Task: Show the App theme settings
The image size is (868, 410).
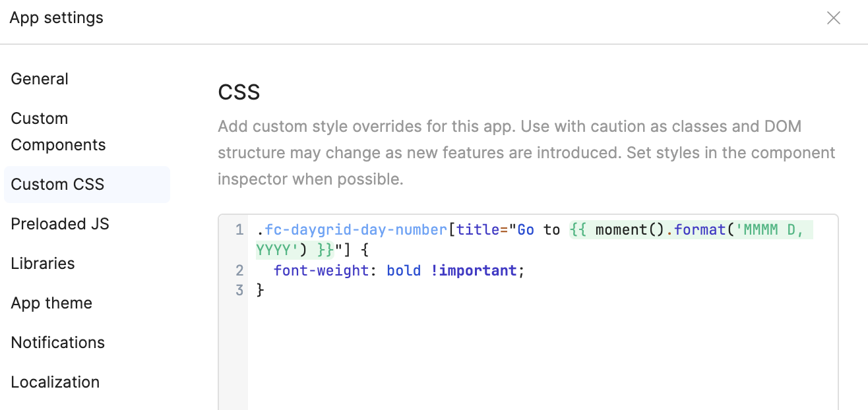Action: pyautogui.click(x=51, y=303)
